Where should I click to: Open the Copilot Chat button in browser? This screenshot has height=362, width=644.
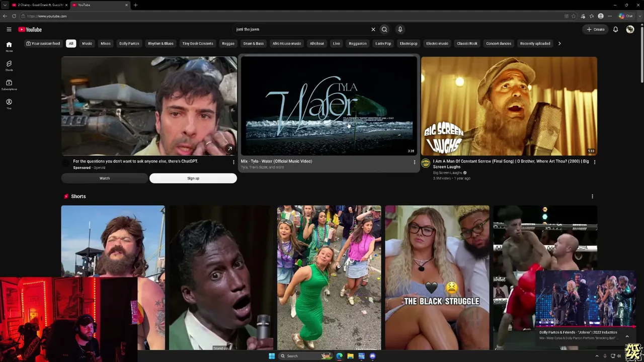tap(626, 16)
